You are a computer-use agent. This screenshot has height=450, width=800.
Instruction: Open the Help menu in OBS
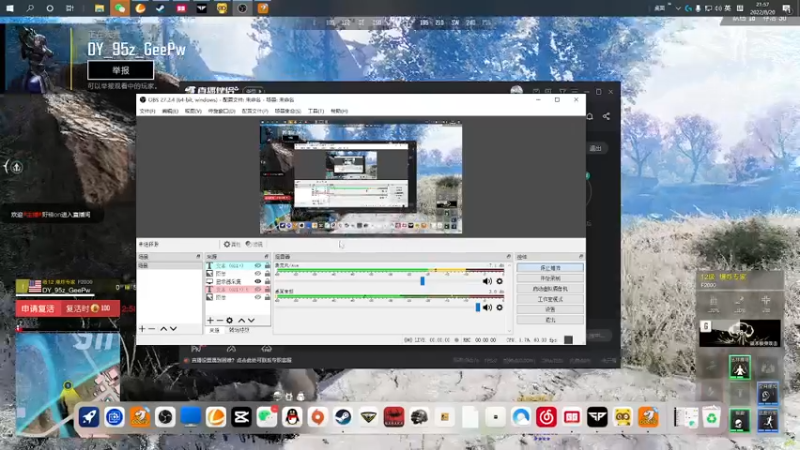pyautogui.click(x=339, y=111)
